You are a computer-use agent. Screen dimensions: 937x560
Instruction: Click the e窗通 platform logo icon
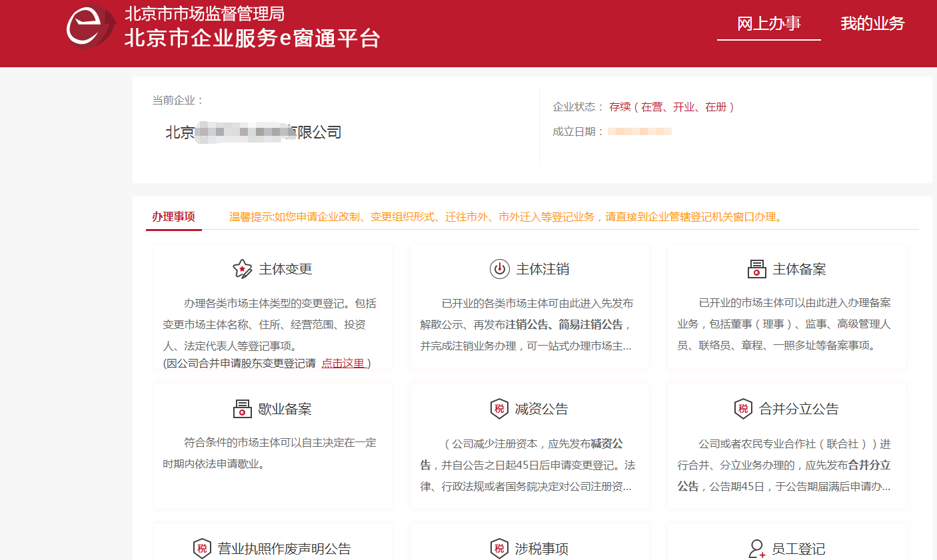tap(90, 26)
